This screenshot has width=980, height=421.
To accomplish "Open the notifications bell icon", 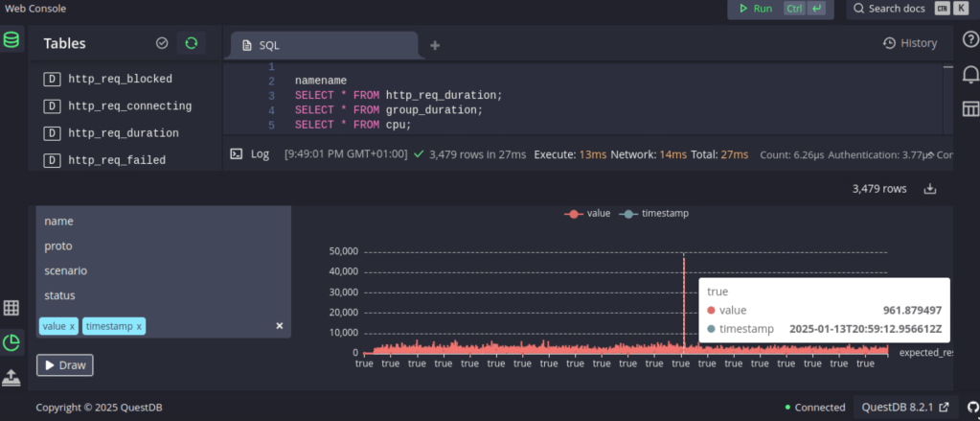I will coord(969,74).
